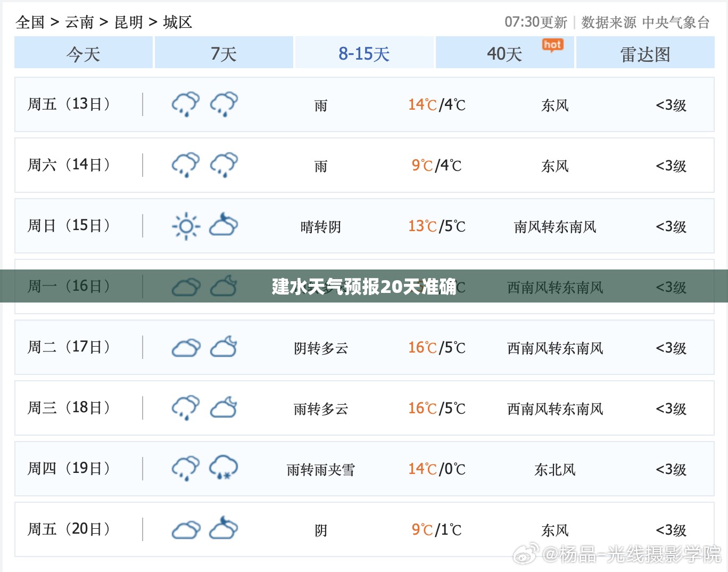Click second rain icon for 周五 13日

tap(224, 104)
